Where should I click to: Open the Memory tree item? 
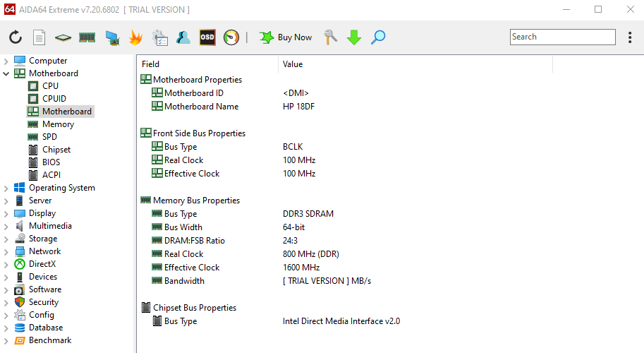(x=58, y=124)
